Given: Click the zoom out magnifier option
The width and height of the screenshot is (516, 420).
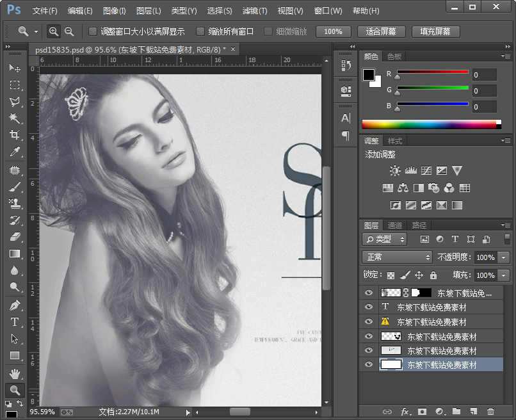Looking at the screenshot, I should tap(69, 31).
